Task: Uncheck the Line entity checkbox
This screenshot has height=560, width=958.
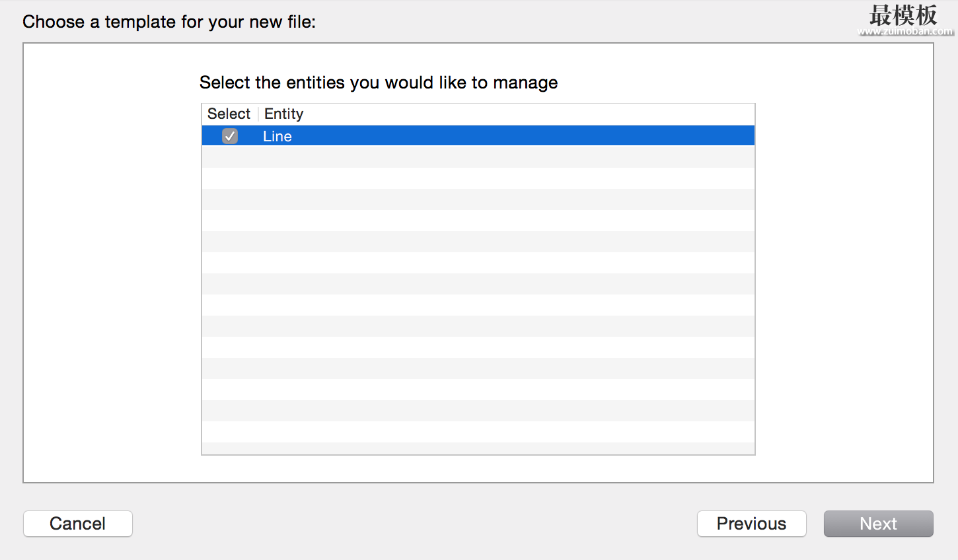Action: pos(230,136)
